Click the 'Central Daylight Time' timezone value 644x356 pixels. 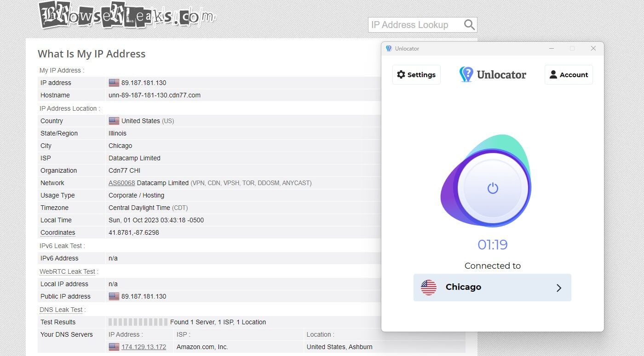(139, 208)
